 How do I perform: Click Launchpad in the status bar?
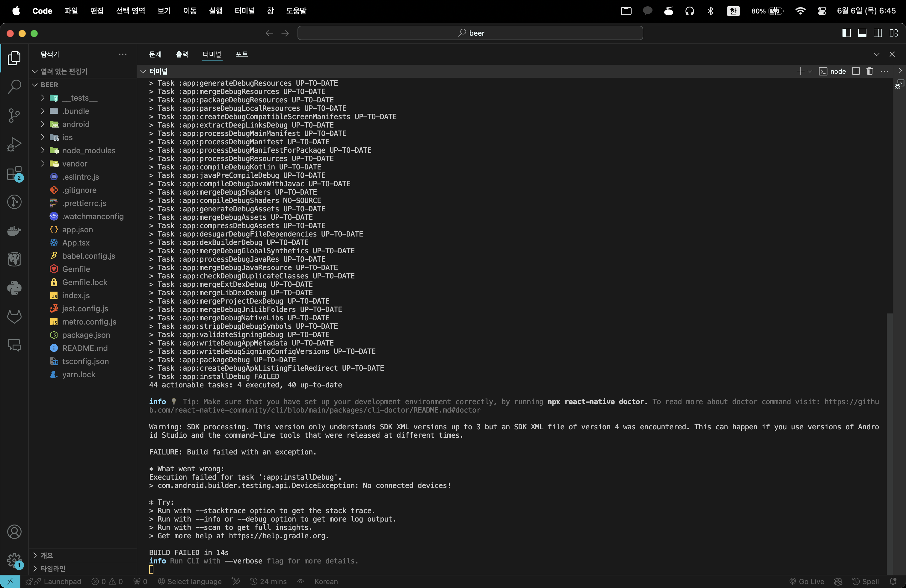53,581
